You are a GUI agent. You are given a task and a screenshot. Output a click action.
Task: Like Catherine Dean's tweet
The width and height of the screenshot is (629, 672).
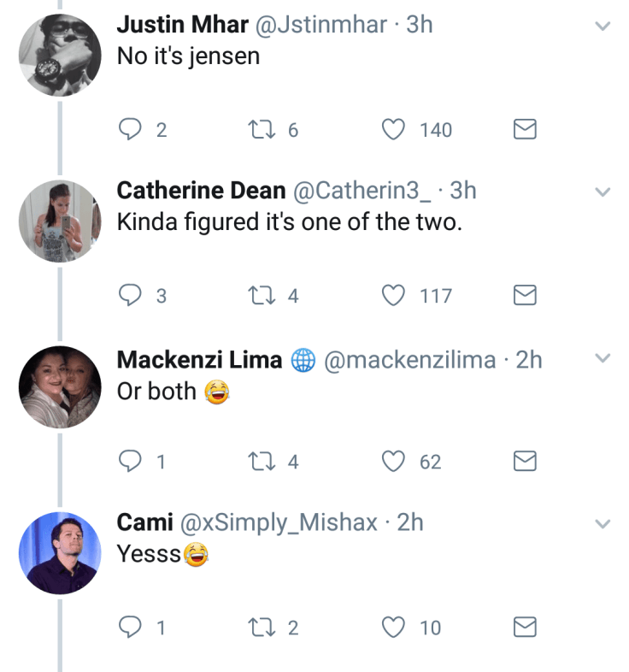(393, 296)
